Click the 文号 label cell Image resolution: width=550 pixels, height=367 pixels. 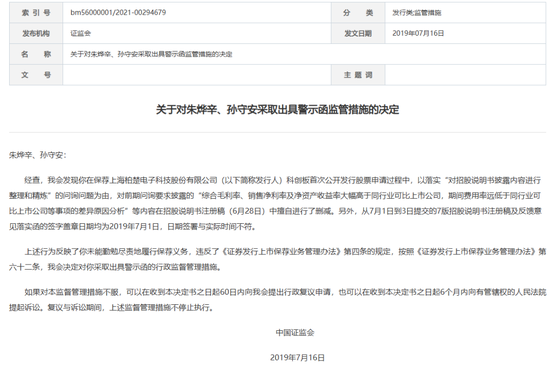click(x=36, y=75)
